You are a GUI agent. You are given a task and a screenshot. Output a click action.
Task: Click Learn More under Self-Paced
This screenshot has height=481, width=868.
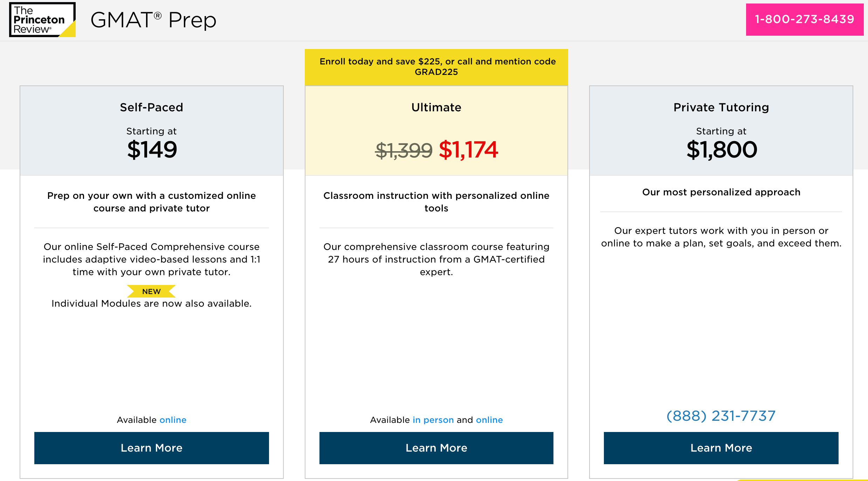[x=151, y=448]
